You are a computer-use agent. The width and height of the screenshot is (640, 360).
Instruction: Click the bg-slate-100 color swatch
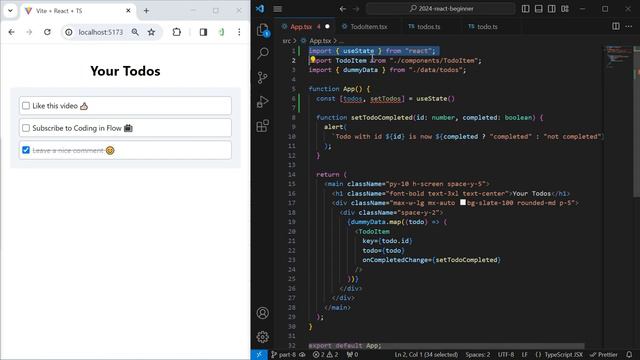[x=463, y=202]
